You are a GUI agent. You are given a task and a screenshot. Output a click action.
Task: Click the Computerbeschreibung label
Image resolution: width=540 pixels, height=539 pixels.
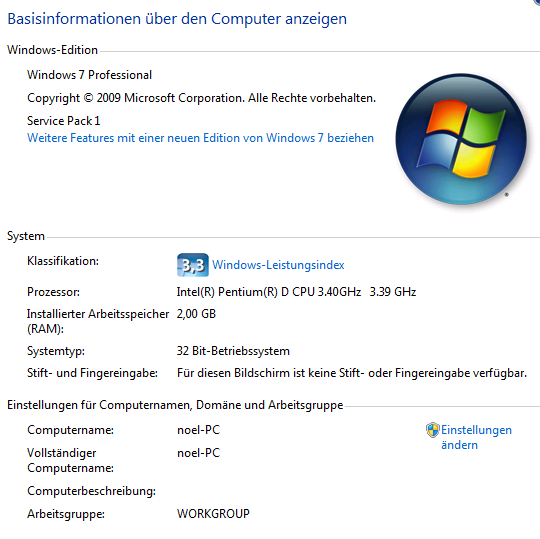pos(92,491)
